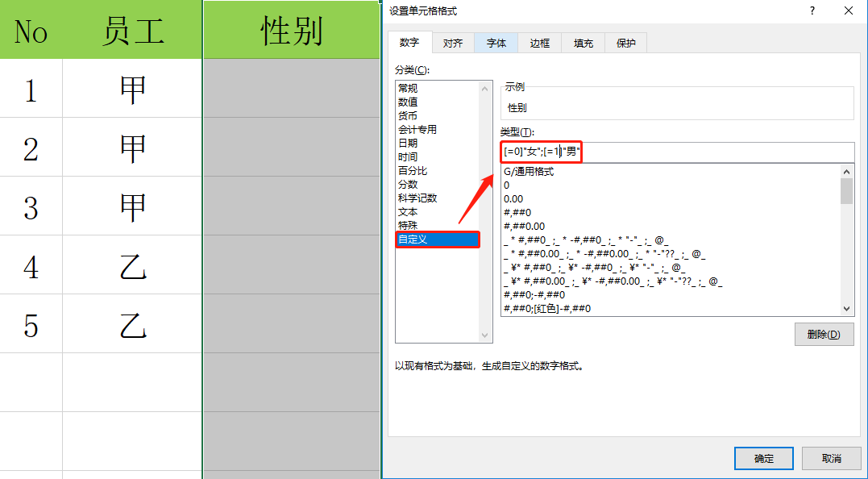Screen dimensions: 868x479
Task: Select the No cell containing 5
Action: pyautogui.click(x=31, y=323)
